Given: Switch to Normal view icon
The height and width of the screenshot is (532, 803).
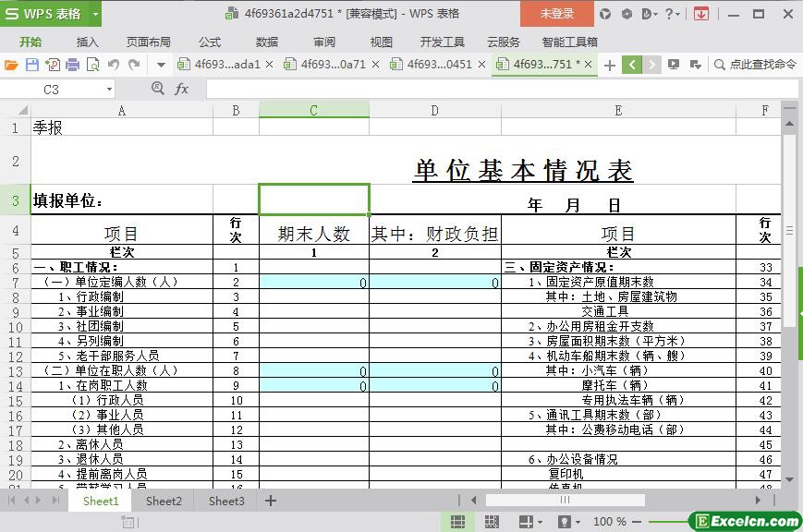Looking at the screenshot, I should [x=457, y=522].
